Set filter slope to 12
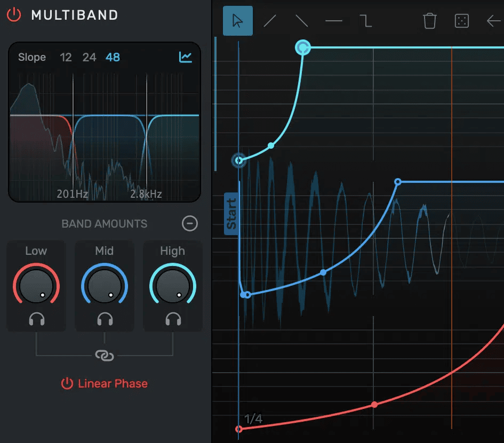 click(x=66, y=57)
